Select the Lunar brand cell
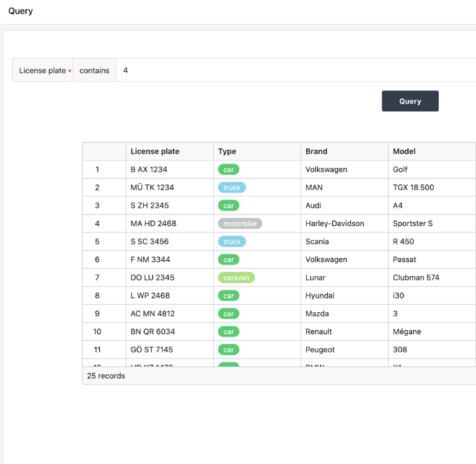476x464 pixels. pyautogui.click(x=345, y=278)
